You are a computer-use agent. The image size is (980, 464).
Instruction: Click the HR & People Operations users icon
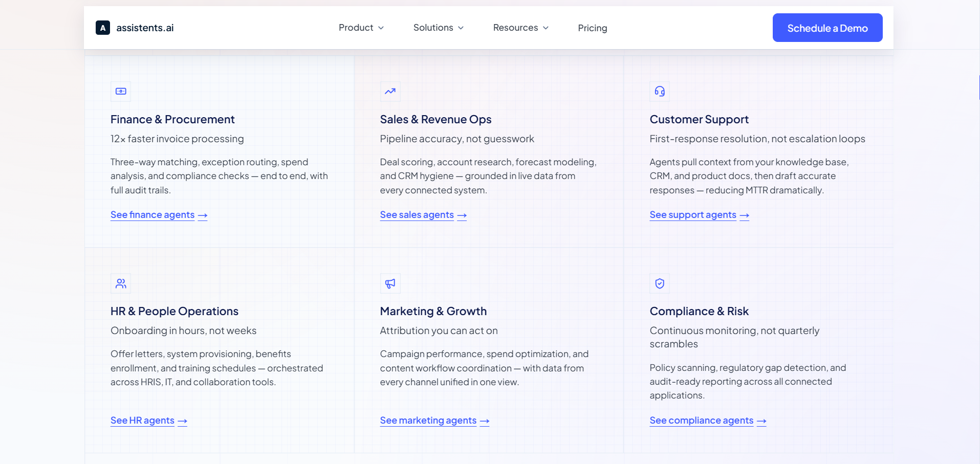point(121,283)
